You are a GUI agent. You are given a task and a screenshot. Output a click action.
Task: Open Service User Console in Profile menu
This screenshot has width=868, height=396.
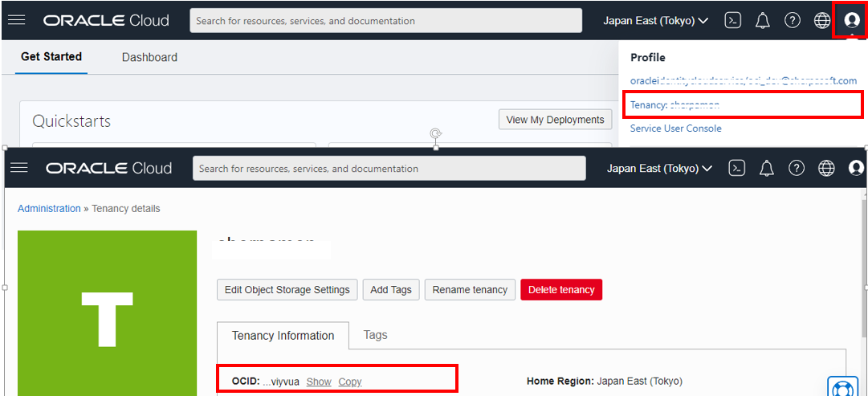click(676, 129)
